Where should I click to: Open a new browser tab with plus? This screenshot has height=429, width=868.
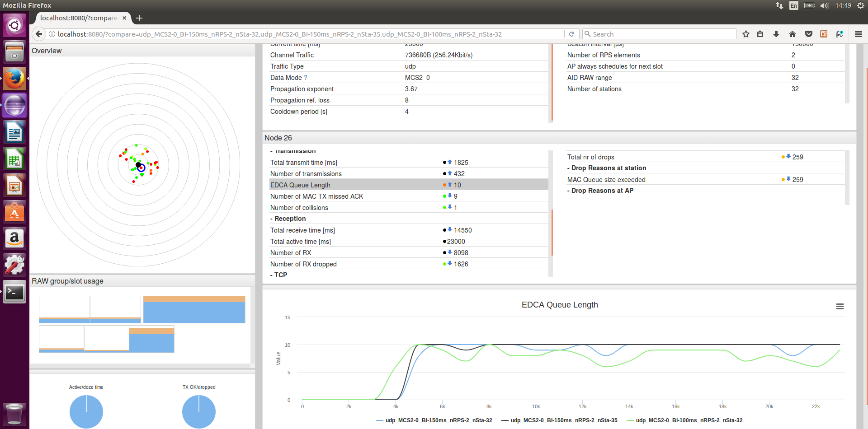(139, 18)
